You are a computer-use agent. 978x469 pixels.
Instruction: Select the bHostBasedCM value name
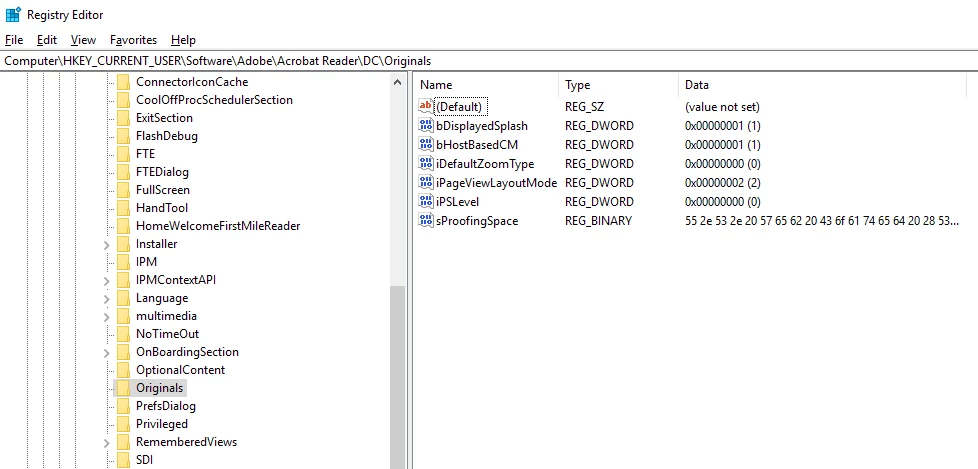pos(477,145)
